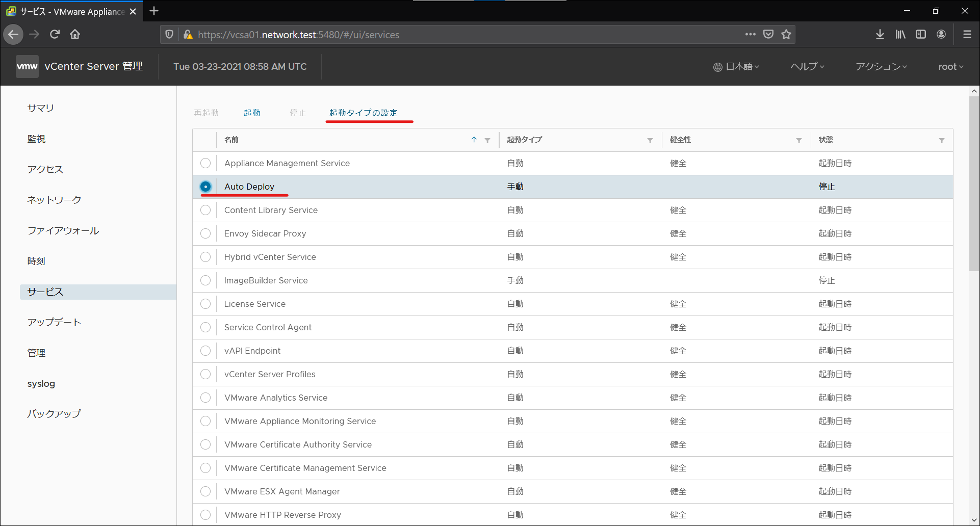Click the 起動 button
980x526 pixels.
[x=252, y=113]
